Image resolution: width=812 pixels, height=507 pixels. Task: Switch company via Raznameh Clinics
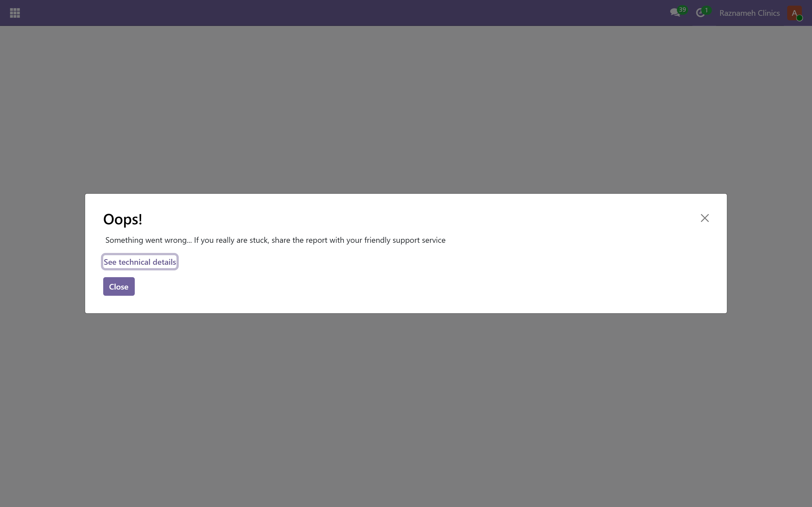tap(749, 13)
